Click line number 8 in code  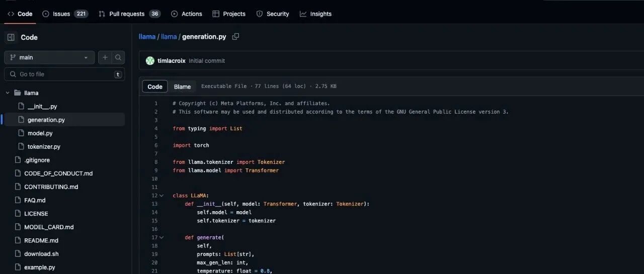point(155,162)
